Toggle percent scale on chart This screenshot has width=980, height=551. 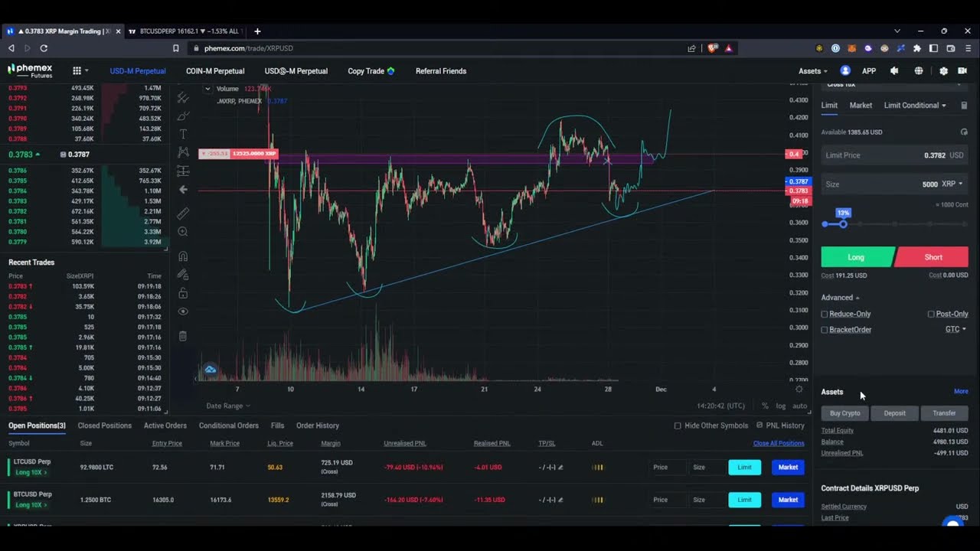[765, 406]
